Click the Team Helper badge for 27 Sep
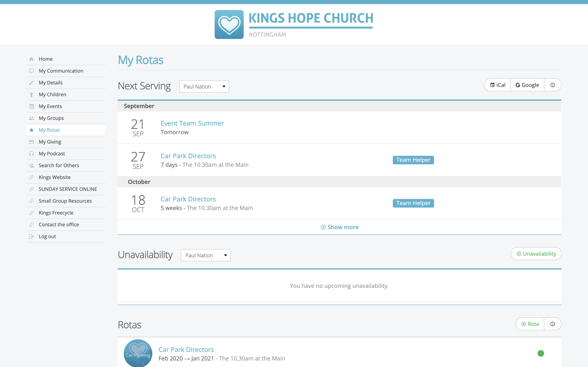This screenshot has width=588, height=367. pyautogui.click(x=413, y=160)
